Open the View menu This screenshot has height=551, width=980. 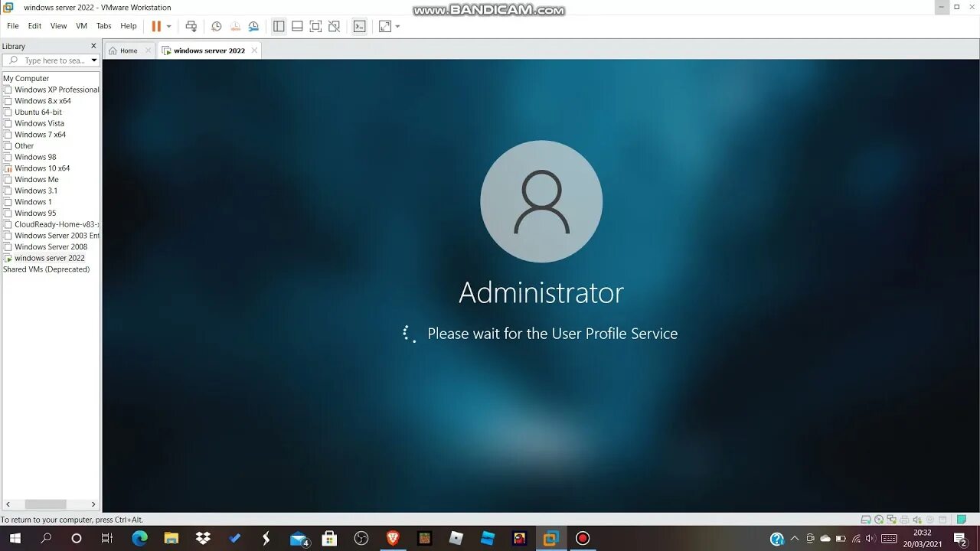[59, 26]
